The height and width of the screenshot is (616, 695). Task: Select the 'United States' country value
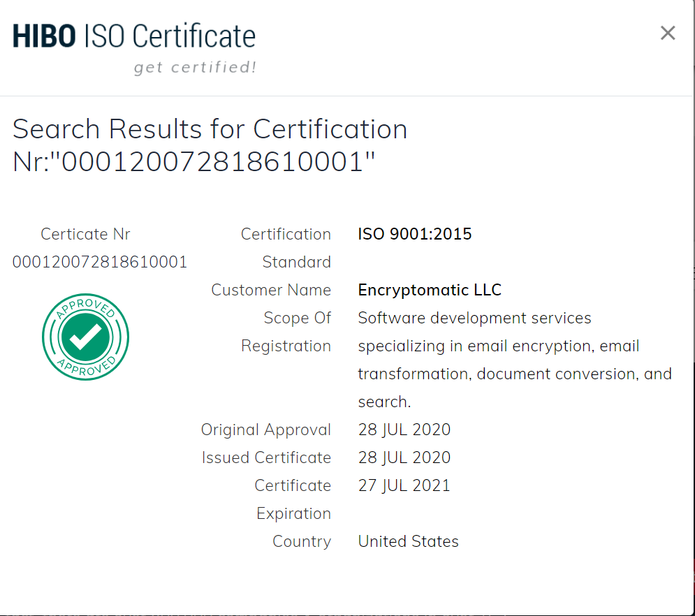point(408,541)
